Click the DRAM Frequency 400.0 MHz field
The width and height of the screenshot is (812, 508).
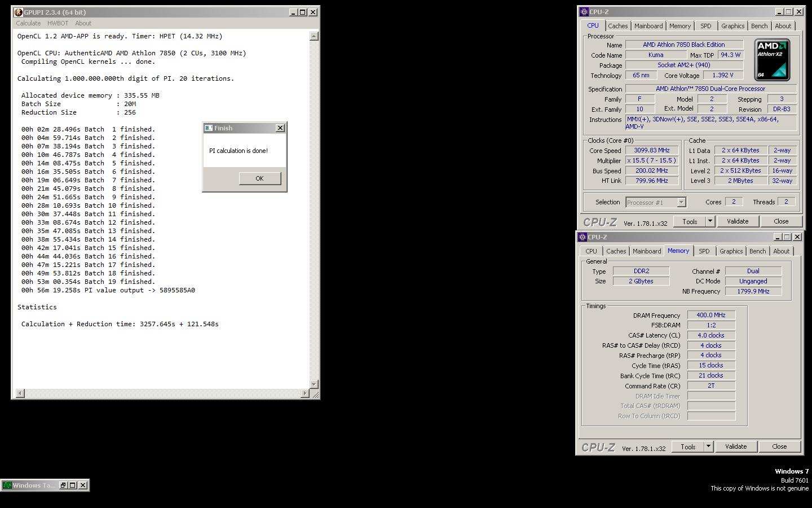click(x=711, y=316)
